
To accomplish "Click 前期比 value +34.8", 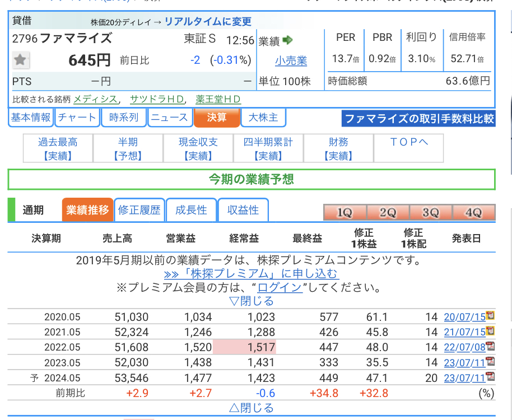I will click(324, 393).
